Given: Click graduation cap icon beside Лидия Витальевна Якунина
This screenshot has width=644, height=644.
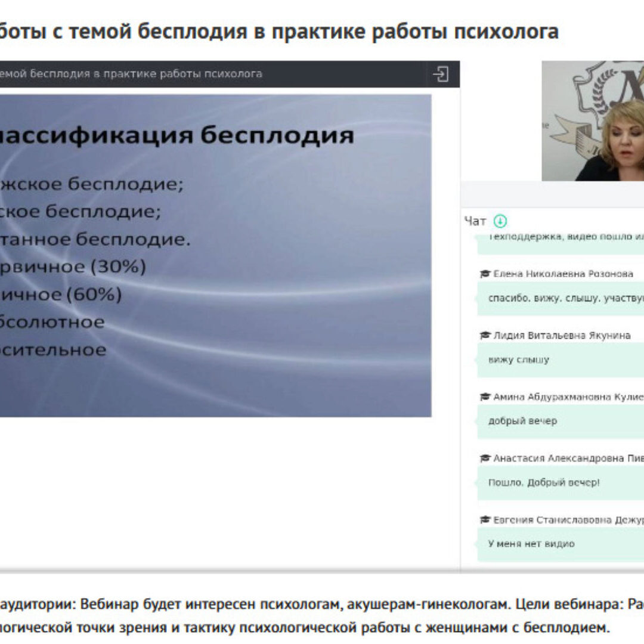Looking at the screenshot, I should (x=485, y=336).
